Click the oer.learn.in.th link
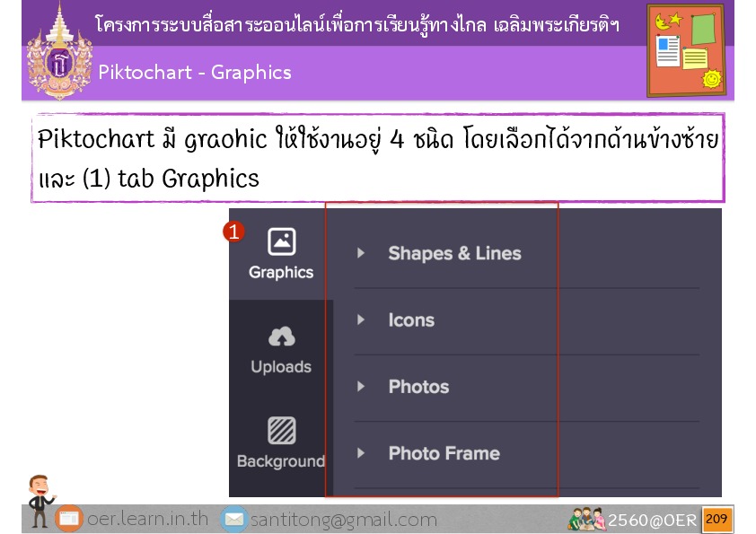The width and height of the screenshot is (756, 534). (x=147, y=519)
